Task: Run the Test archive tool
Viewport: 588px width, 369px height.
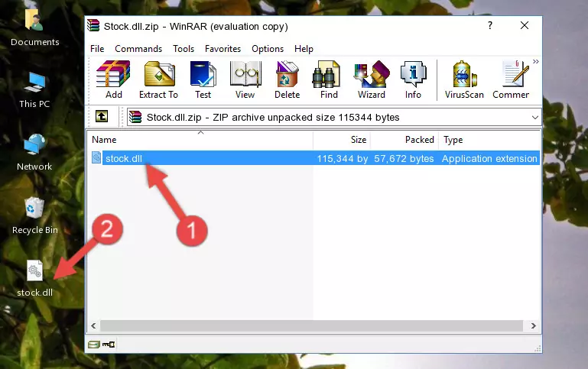Action: pyautogui.click(x=203, y=79)
